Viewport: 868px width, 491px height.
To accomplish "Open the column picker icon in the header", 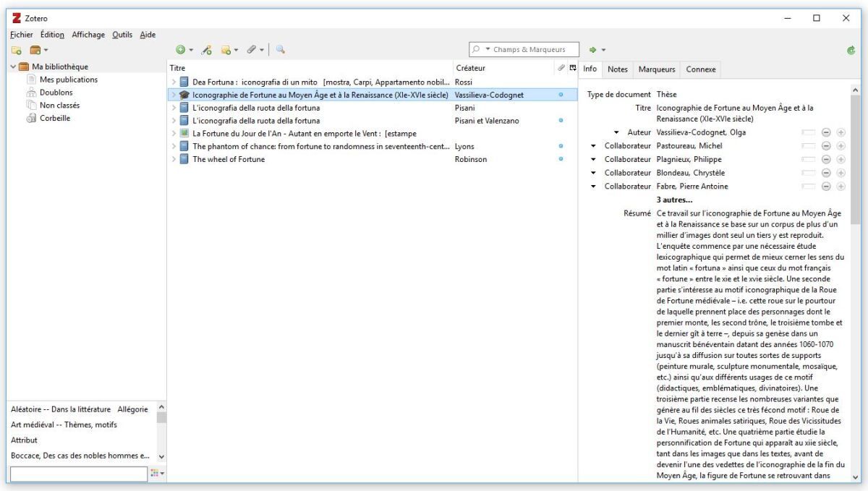I will 573,68.
